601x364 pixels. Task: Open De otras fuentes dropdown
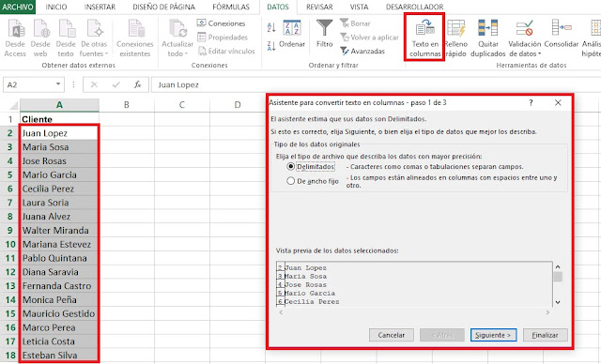coord(94,38)
